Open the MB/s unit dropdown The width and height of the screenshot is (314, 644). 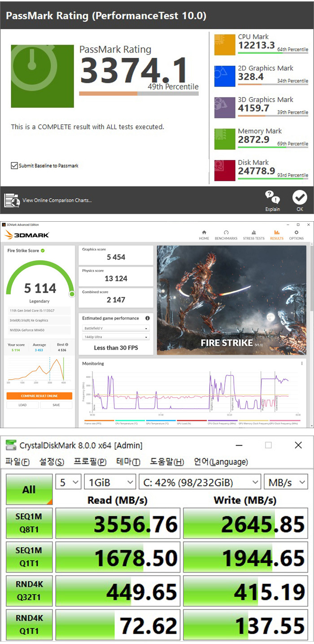(x=286, y=482)
